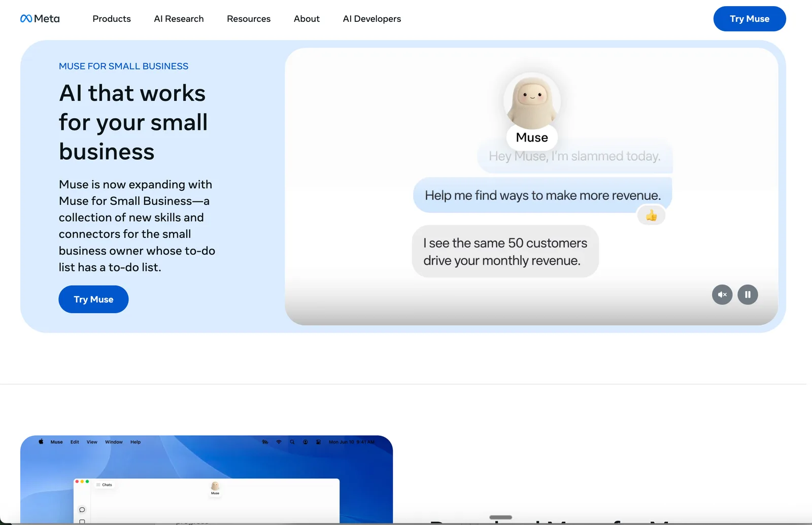Click the "AI that works for your small business" heading
Viewport: 812px width, 525px height.
(x=133, y=122)
